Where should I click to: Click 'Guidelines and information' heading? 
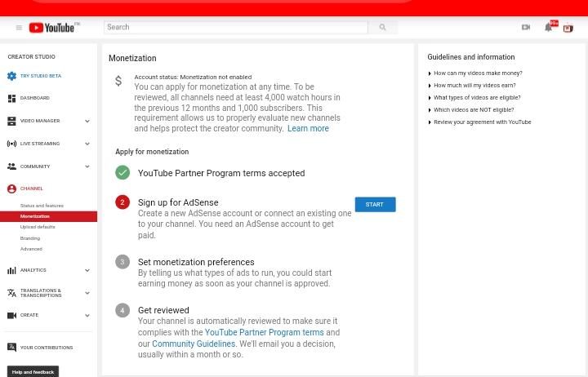tap(471, 57)
